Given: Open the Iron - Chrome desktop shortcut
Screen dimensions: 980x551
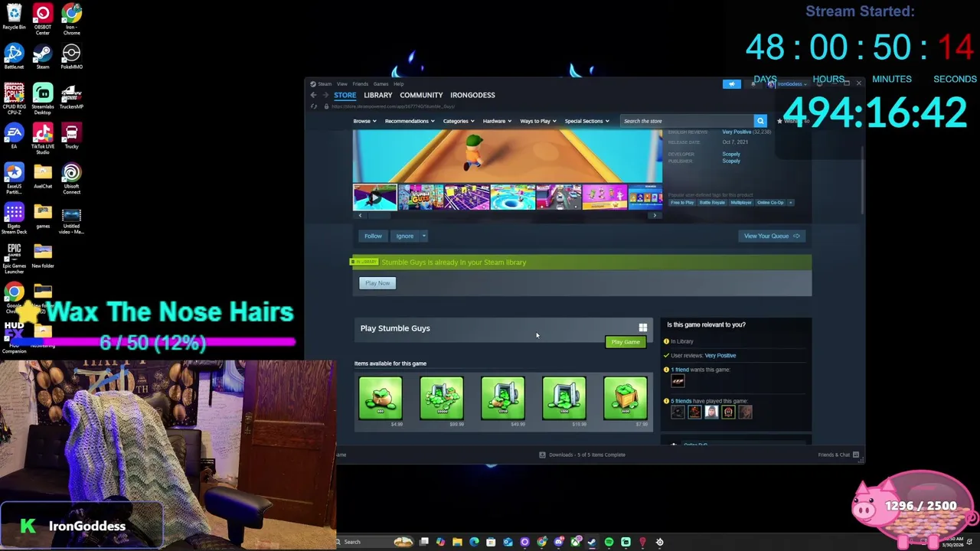Looking at the screenshot, I should coord(71,19).
